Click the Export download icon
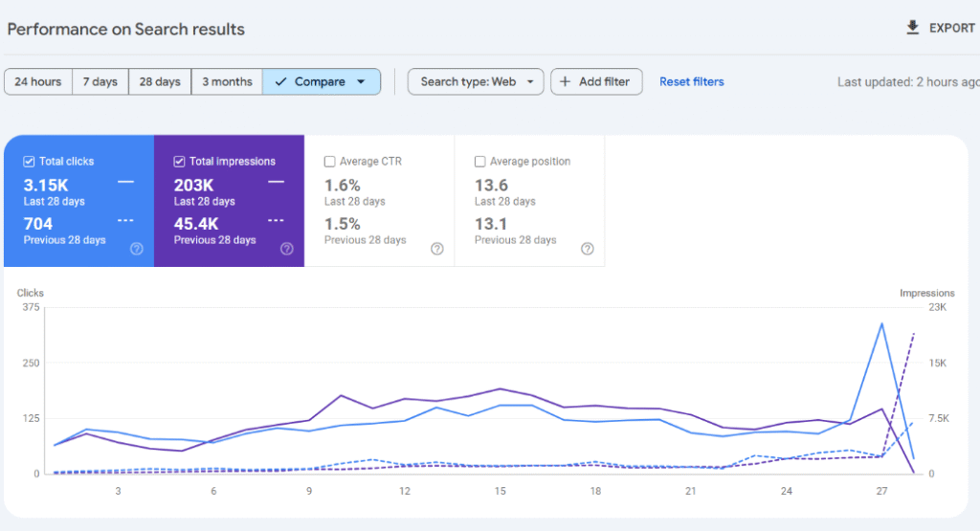 coord(912,28)
